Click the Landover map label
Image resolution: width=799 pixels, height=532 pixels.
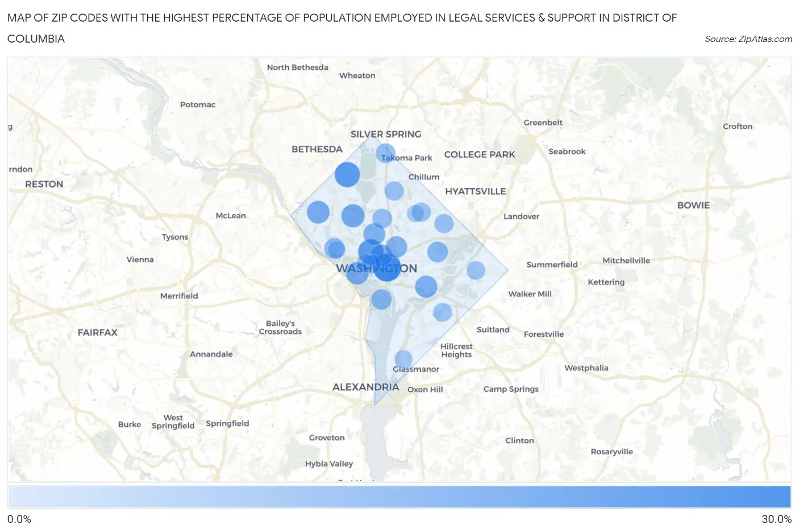coord(522,216)
